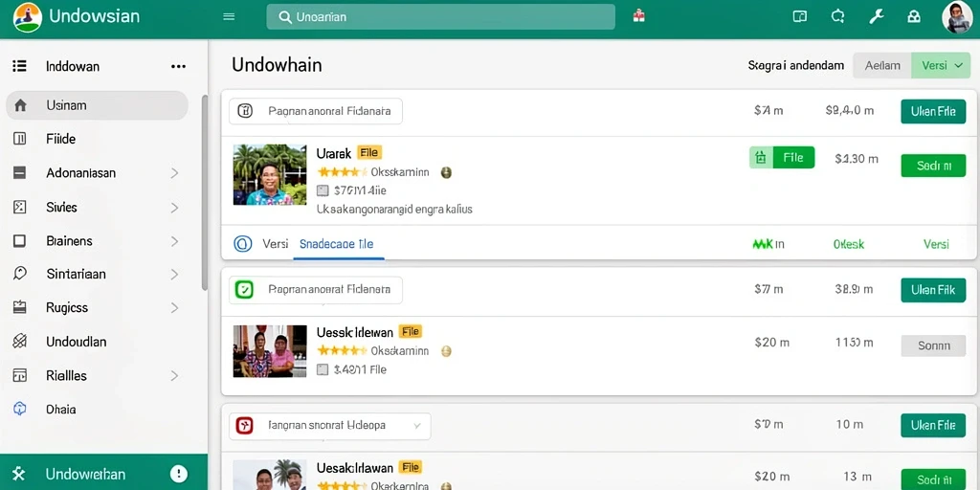
Task: Click the refresh sync icon in header
Action: (x=838, y=17)
